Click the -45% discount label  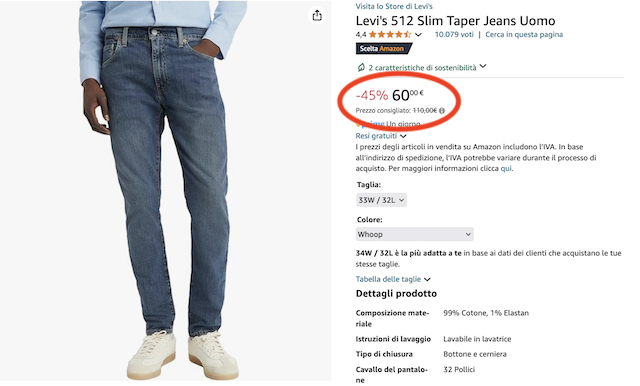pyautogui.click(x=372, y=95)
